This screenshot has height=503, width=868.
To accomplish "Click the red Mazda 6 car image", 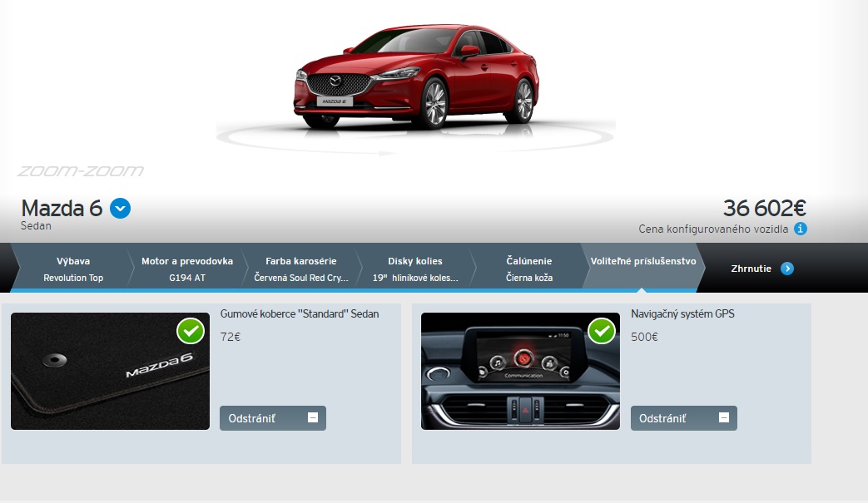I will click(416, 76).
